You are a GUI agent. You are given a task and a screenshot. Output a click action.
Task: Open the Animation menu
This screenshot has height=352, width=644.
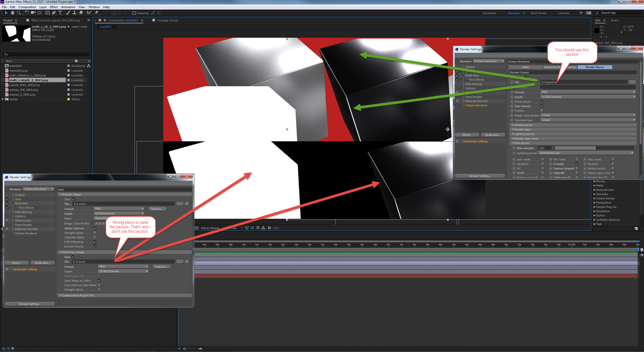pyautogui.click(x=68, y=7)
